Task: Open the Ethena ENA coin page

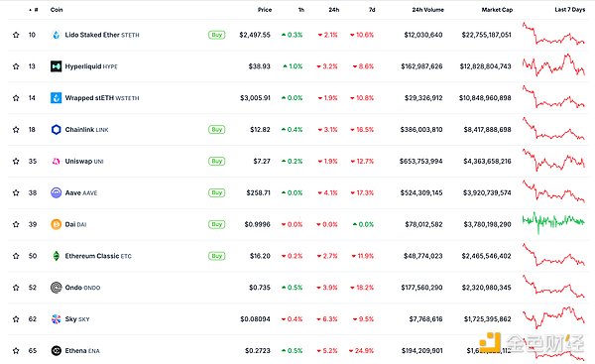Action: point(82,351)
